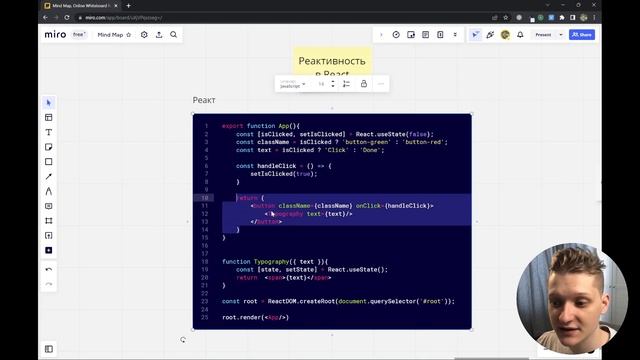The width and height of the screenshot is (640, 360).
Task: Click the share page icon in address bar
Action: point(495,18)
